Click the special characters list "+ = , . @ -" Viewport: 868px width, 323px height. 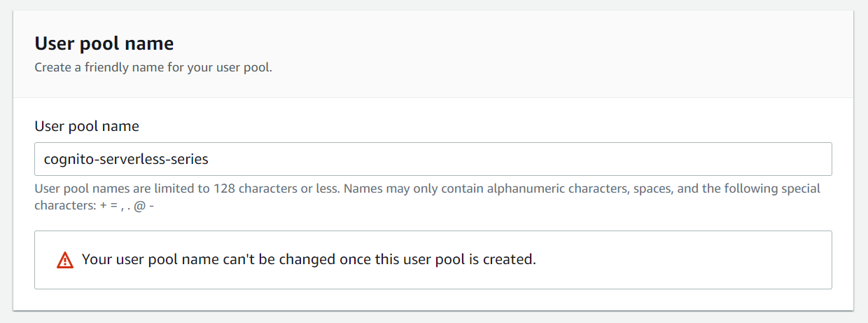tap(123, 207)
